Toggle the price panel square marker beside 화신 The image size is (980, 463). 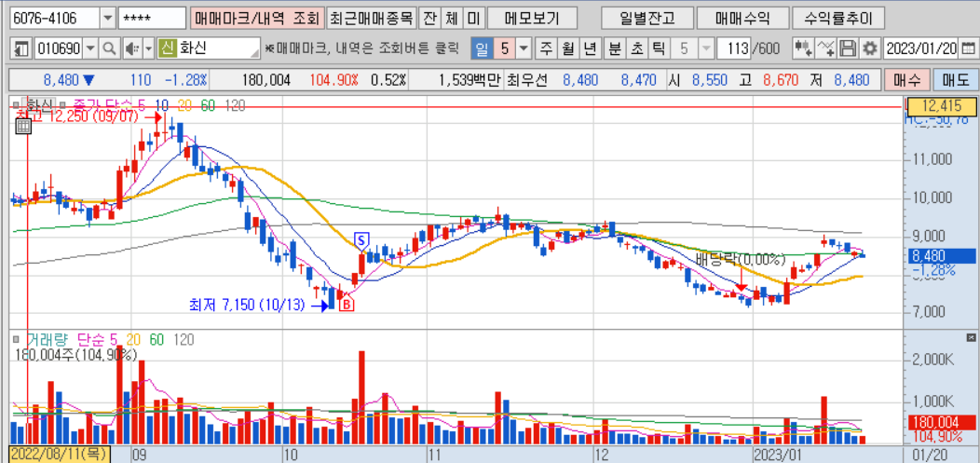click(15, 103)
